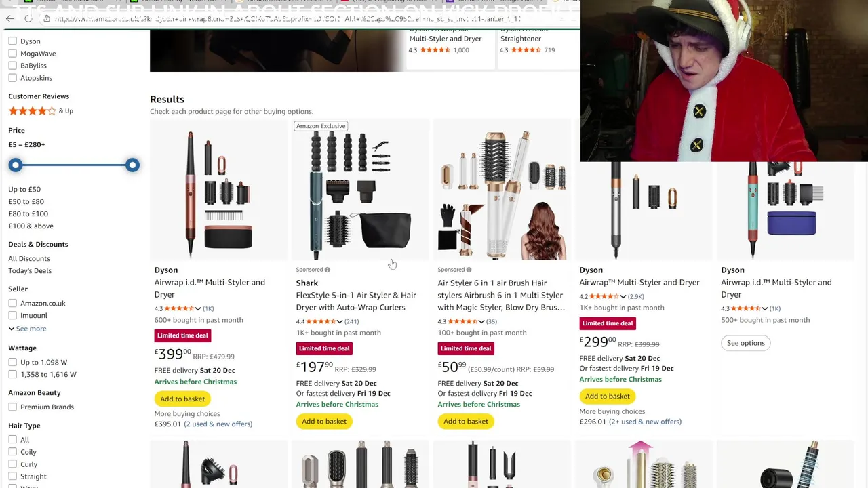Open Today's Deals filter
868x488 pixels.
(x=30, y=270)
